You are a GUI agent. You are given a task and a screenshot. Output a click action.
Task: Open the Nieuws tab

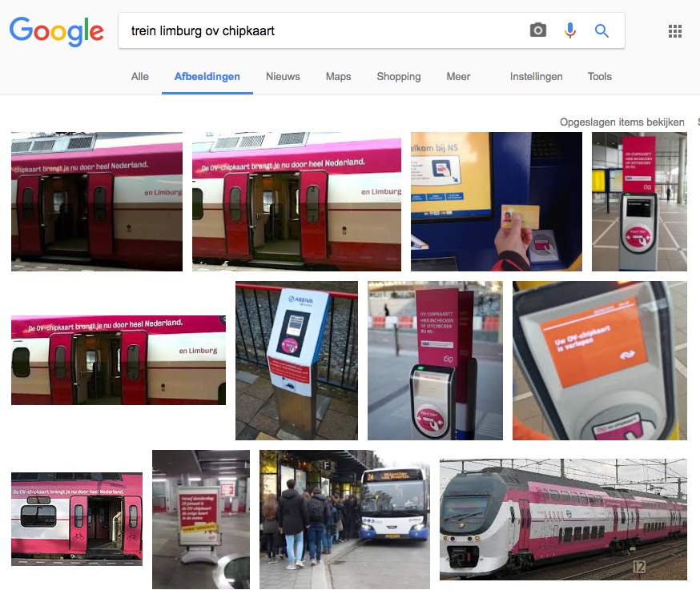tap(283, 76)
